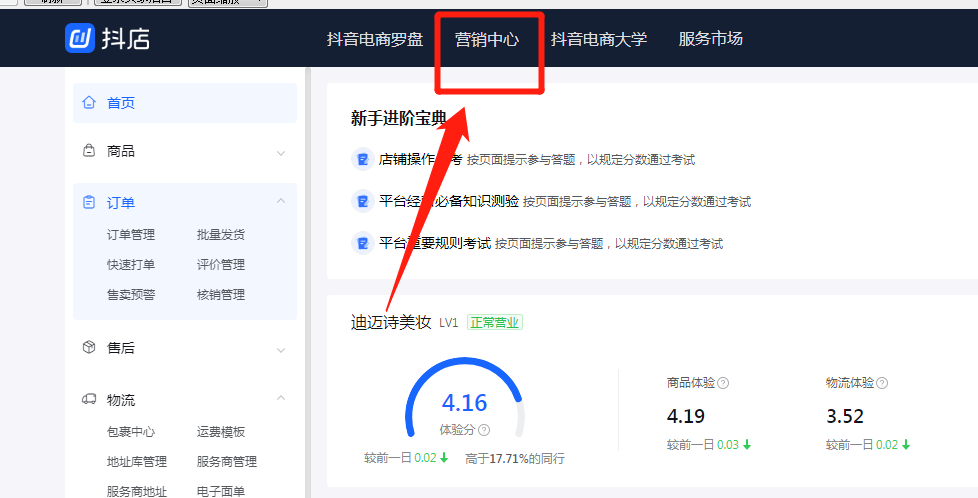Open 评价管理 under 订单
978x498 pixels.
(x=221, y=265)
